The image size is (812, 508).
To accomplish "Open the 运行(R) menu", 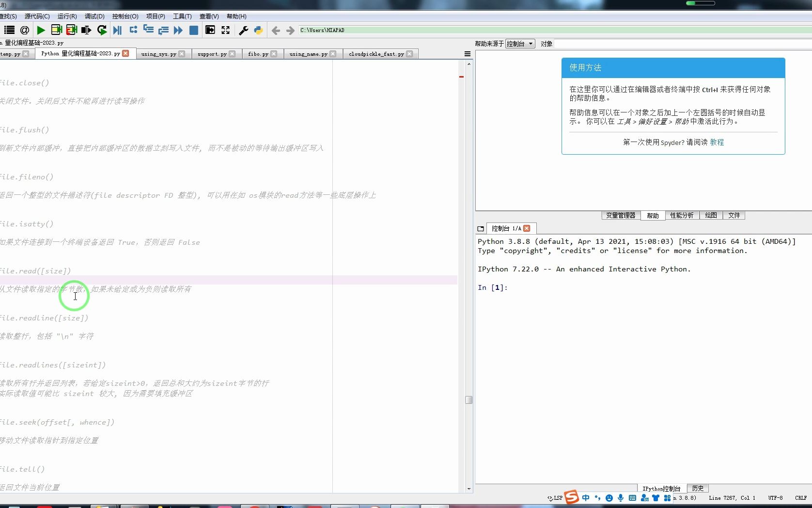I will (67, 16).
